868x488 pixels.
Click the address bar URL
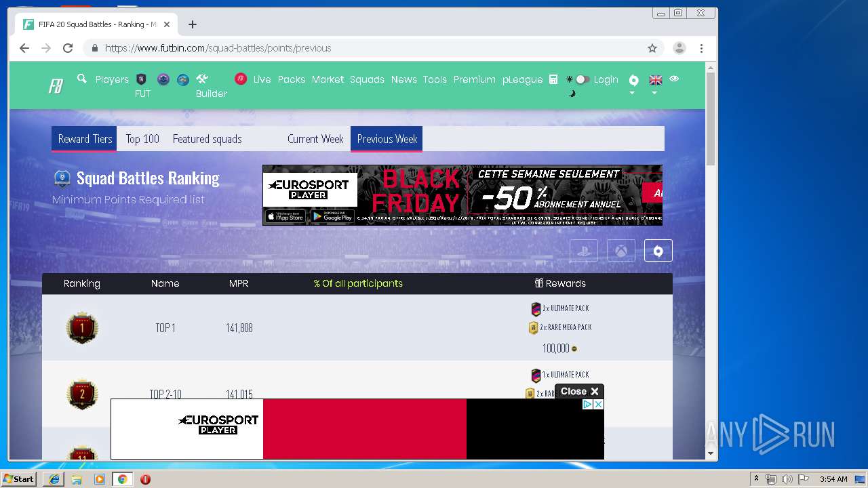pos(218,48)
